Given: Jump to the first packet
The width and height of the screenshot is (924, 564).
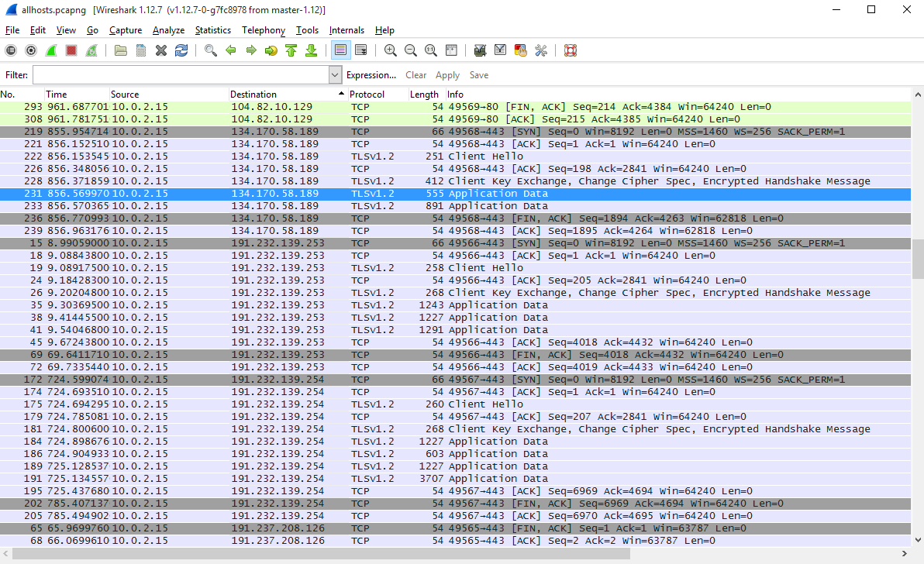Looking at the screenshot, I should pos(291,50).
